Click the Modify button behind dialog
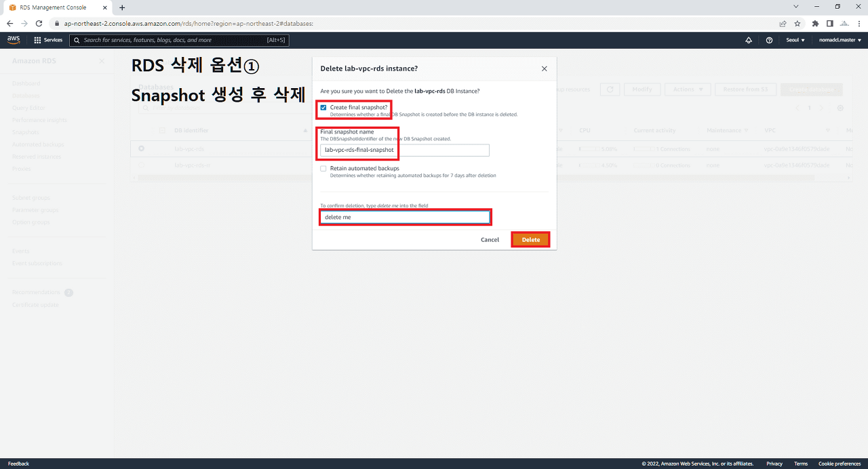868x469 pixels. click(642, 89)
